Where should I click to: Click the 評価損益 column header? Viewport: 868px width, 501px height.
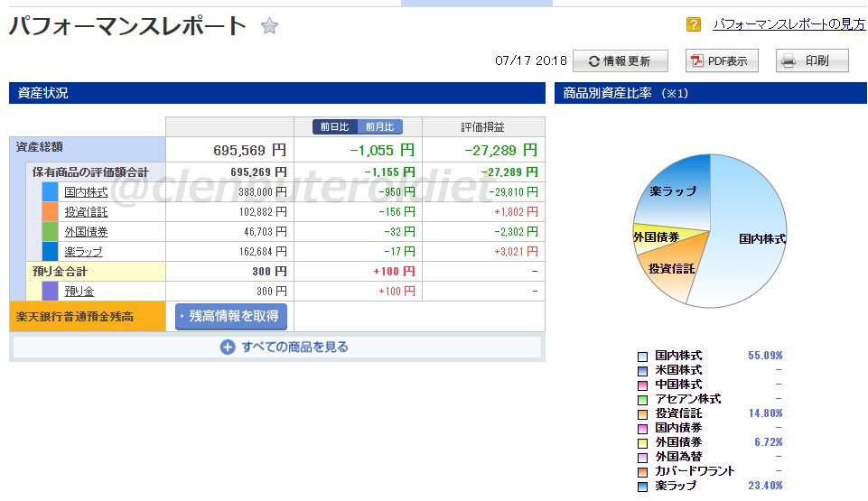[x=482, y=127]
